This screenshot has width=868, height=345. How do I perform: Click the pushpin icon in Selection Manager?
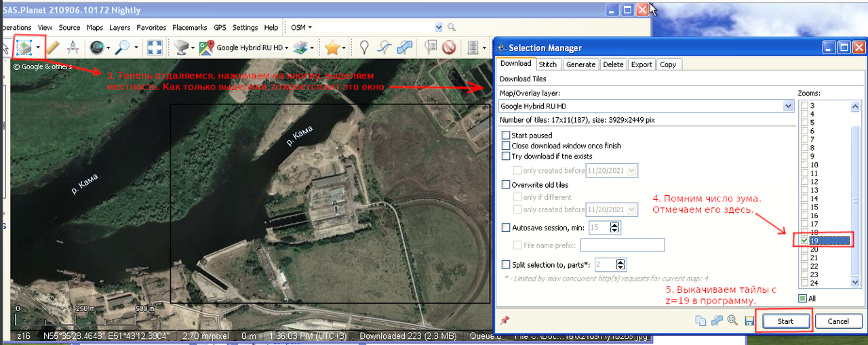(x=504, y=321)
